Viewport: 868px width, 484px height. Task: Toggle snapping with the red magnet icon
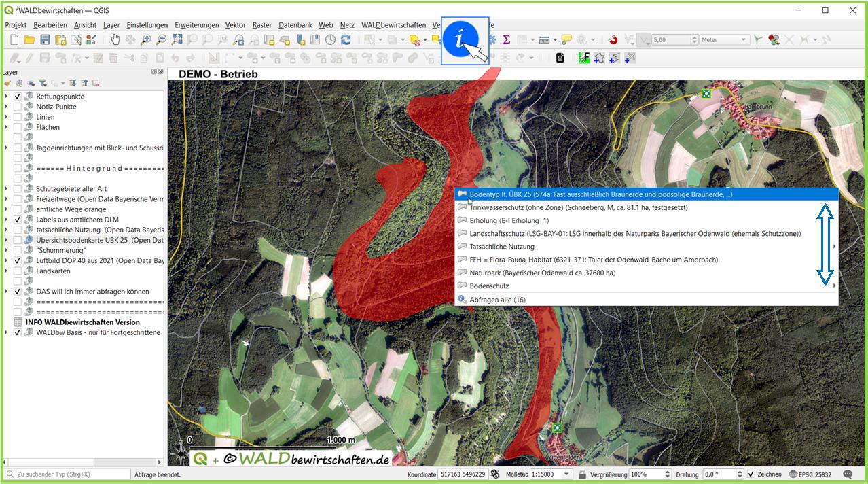(x=613, y=40)
